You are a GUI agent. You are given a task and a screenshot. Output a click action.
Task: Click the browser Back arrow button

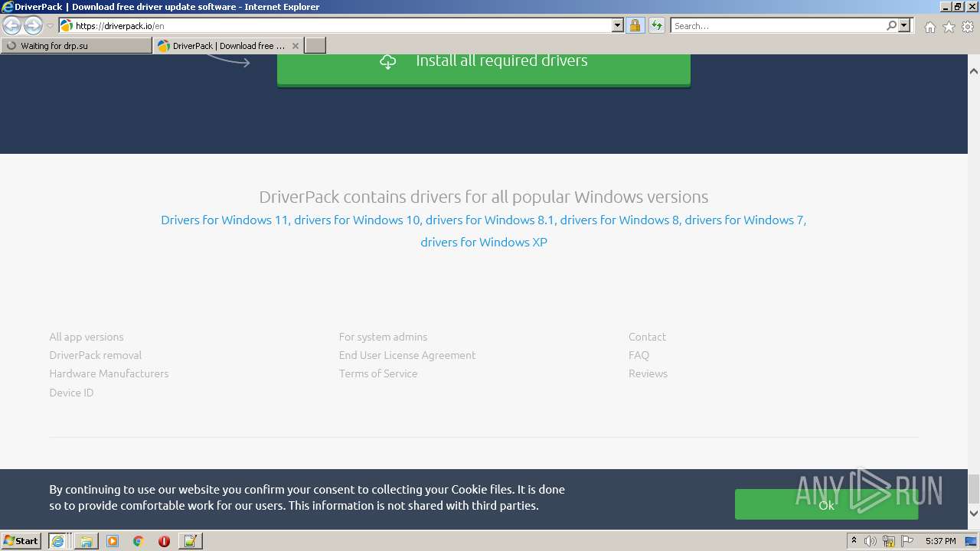click(x=12, y=26)
